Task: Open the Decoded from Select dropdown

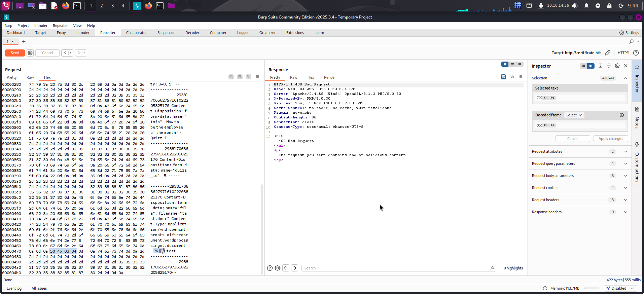Action: pyautogui.click(x=574, y=115)
